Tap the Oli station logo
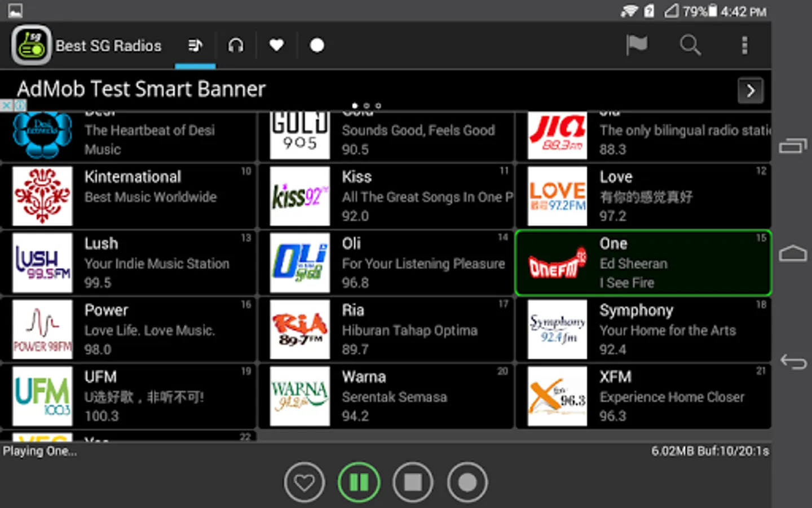This screenshot has height=508, width=812. (x=300, y=262)
